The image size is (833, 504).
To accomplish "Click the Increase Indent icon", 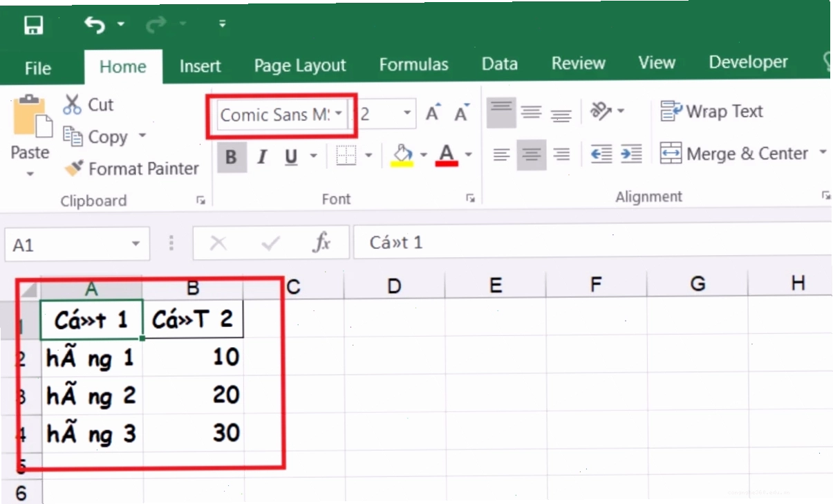I will click(631, 153).
